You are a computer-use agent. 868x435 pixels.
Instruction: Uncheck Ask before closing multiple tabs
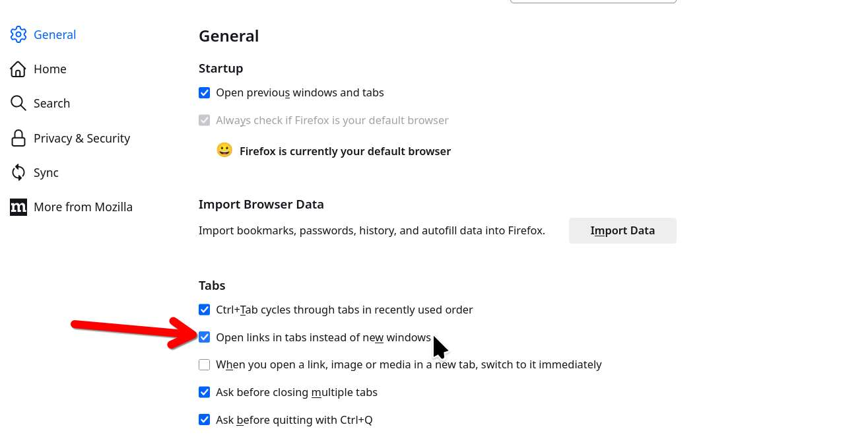point(205,393)
